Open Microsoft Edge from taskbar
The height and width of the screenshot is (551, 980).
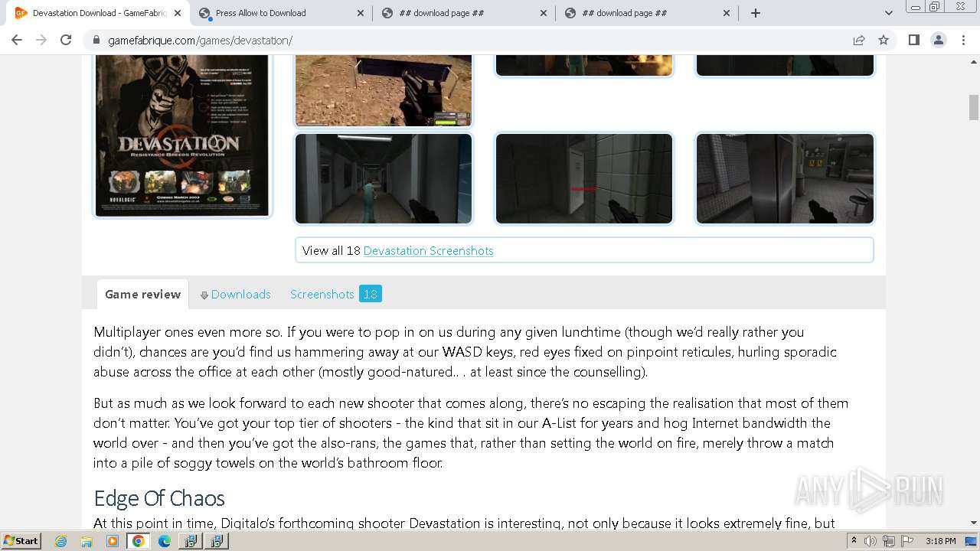[x=165, y=541]
